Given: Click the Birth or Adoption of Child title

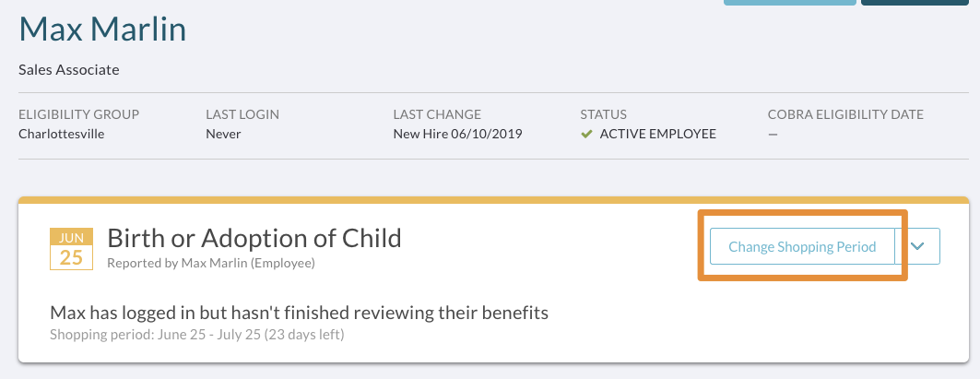Looking at the screenshot, I should point(254,238).
